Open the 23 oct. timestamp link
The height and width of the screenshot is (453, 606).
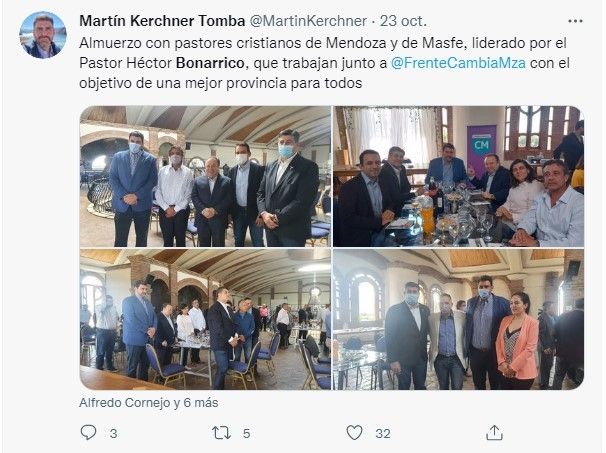tap(403, 21)
